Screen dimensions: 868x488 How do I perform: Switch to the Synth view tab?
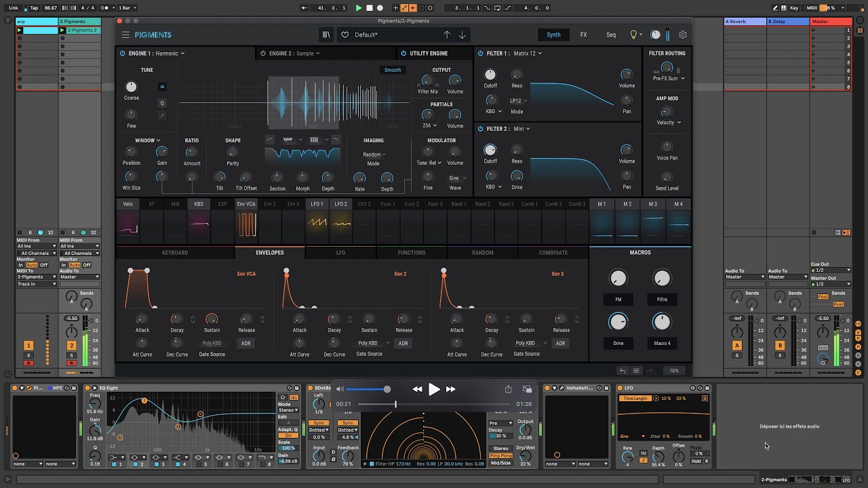(554, 35)
